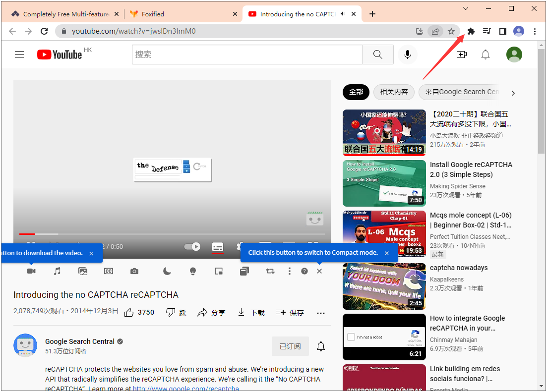Screen dimensions: 547x392
Task: Show more filter chips with the right chevron
Action: [x=513, y=93]
